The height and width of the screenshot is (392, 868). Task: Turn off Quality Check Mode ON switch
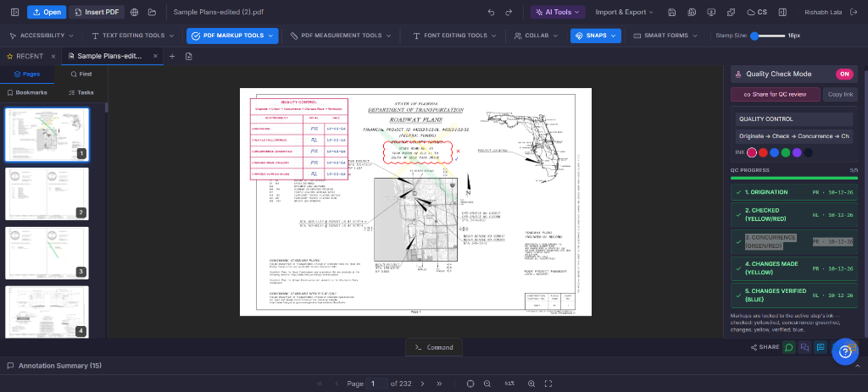(844, 75)
